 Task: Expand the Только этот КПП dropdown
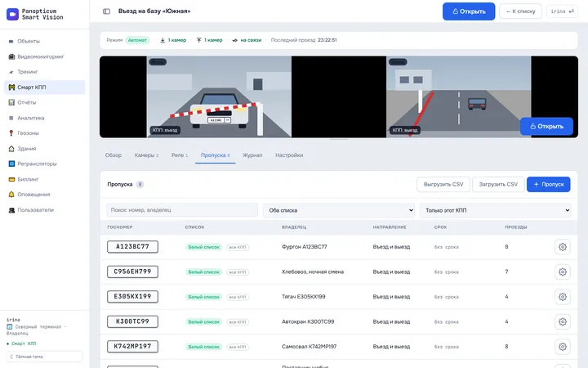496,210
